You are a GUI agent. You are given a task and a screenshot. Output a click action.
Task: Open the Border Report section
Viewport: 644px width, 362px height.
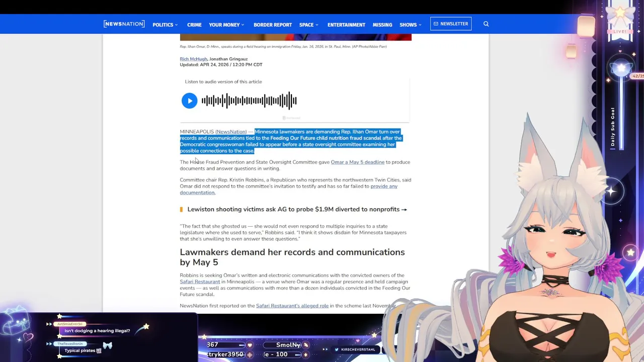point(273,25)
